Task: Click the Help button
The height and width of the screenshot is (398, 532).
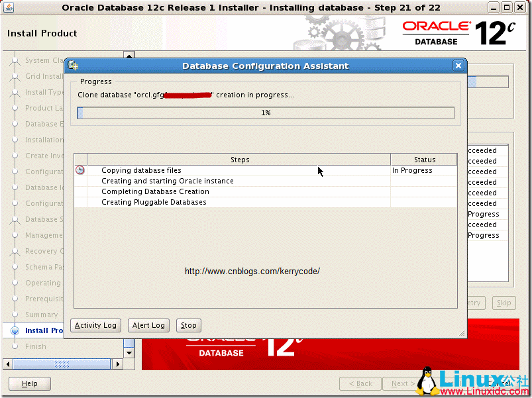Action: point(29,383)
